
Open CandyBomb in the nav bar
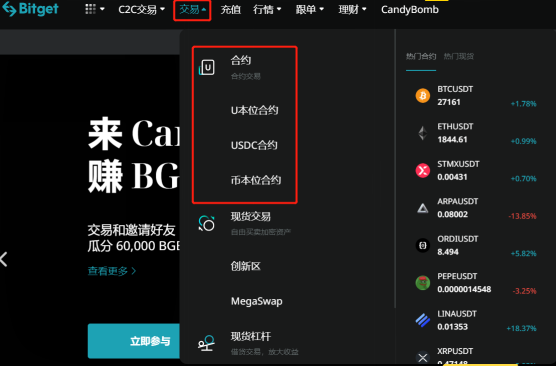[410, 10]
